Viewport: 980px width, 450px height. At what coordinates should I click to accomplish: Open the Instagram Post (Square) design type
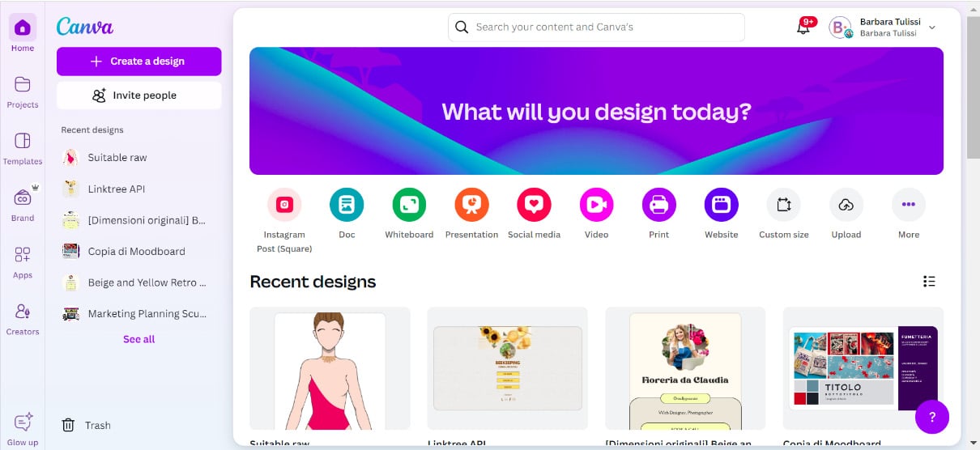pyautogui.click(x=284, y=205)
